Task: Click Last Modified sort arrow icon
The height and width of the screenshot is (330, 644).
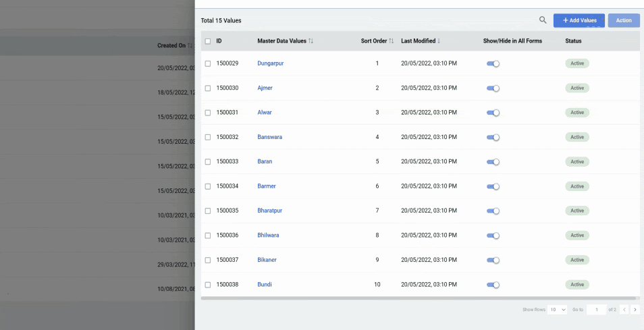Action: coord(439,41)
